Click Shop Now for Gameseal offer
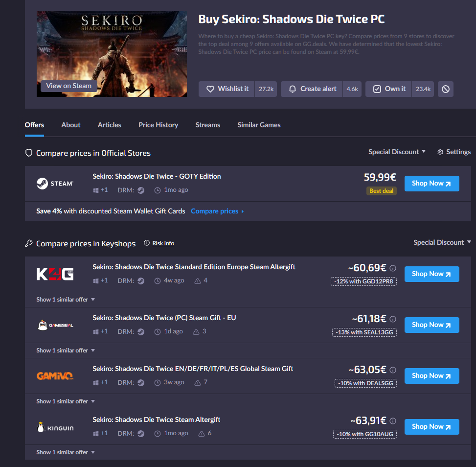The height and width of the screenshot is (467, 476). [431, 325]
